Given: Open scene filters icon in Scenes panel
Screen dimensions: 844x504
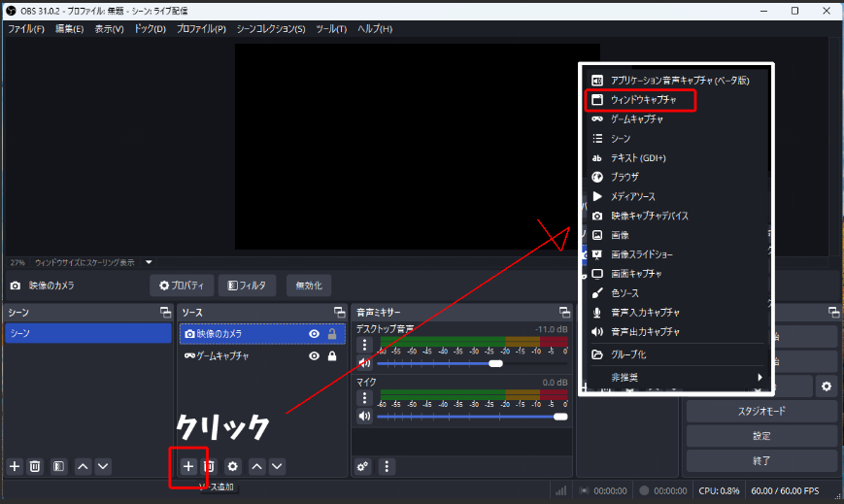Looking at the screenshot, I should point(58,466).
